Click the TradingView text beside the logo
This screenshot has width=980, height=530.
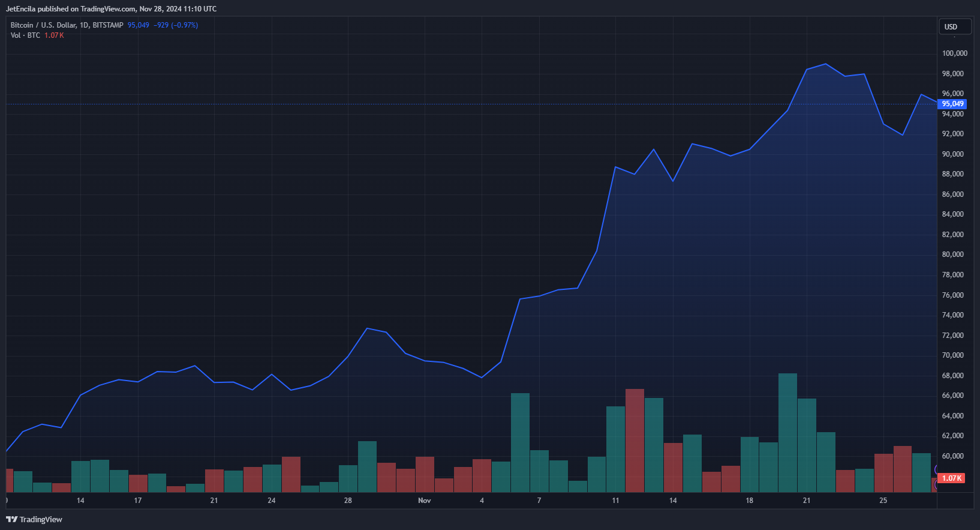(41, 519)
